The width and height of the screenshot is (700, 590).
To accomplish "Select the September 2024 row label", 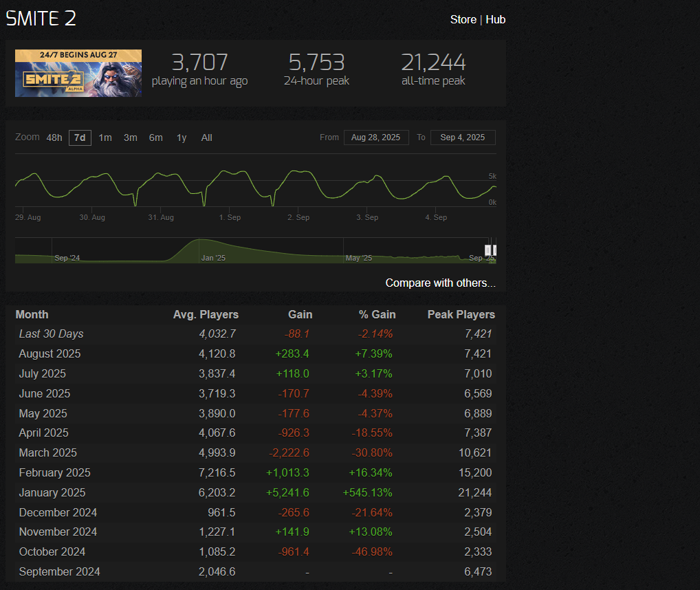I will (x=59, y=571).
